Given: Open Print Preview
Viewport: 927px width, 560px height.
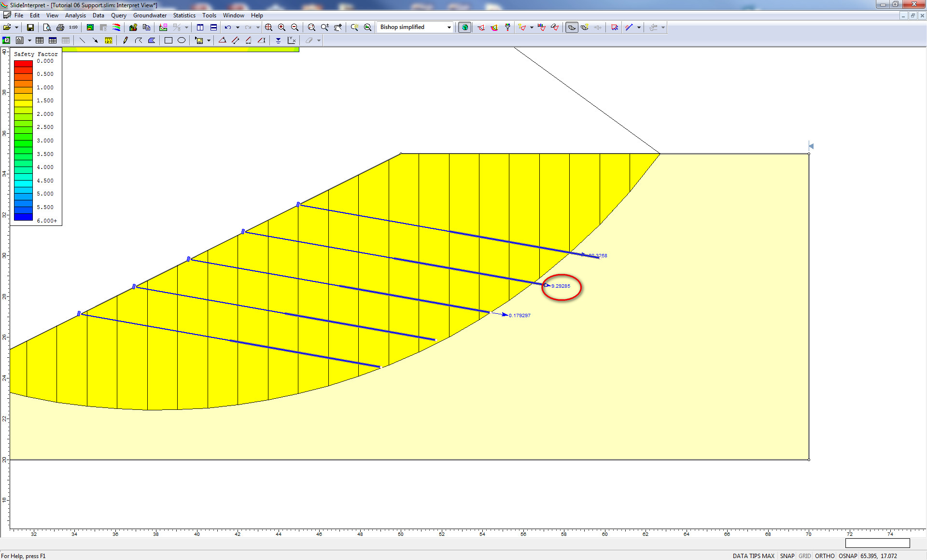Looking at the screenshot, I should 47,28.
